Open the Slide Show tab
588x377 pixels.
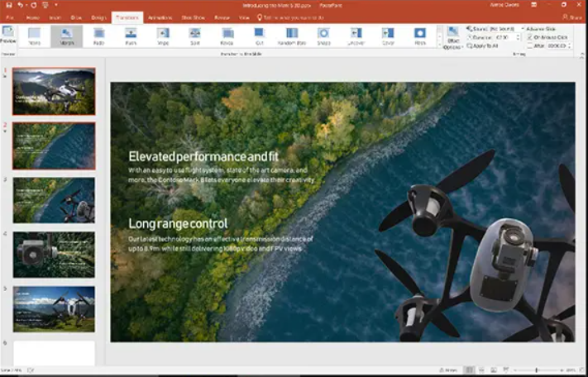[x=194, y=17]
